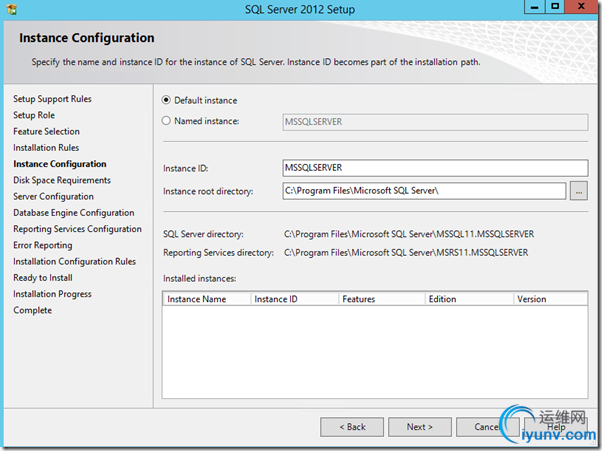The height and width of the screenshot is (451, 602).
Task: Sort by Instance Name column header
Action: (x=207, y=299)
